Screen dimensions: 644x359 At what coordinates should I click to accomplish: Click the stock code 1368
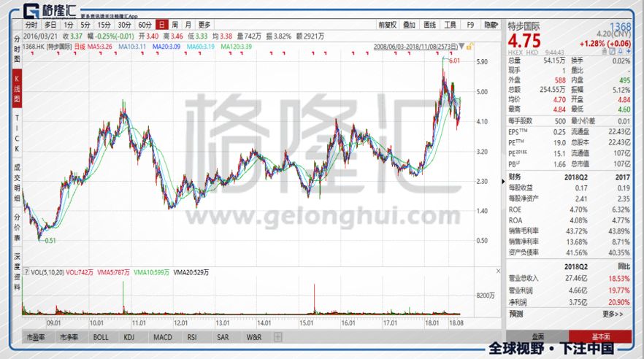(x=620, y=28)
